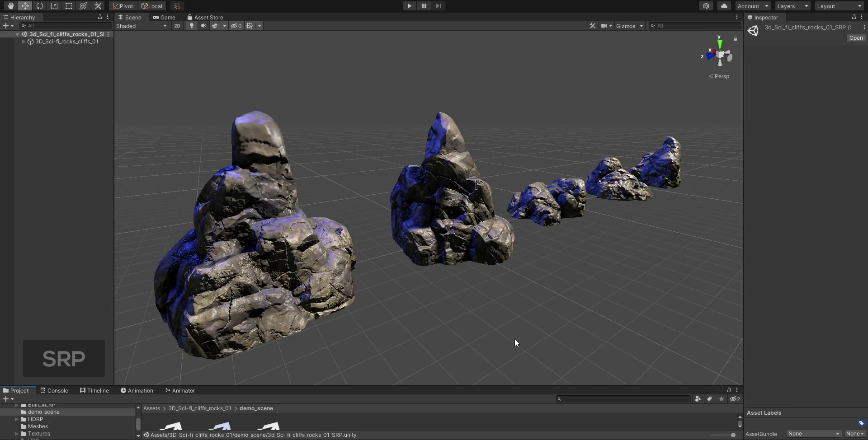Click Assets in the Project breadcrumb
The image size is (868, 440).
tap(151, 408)
